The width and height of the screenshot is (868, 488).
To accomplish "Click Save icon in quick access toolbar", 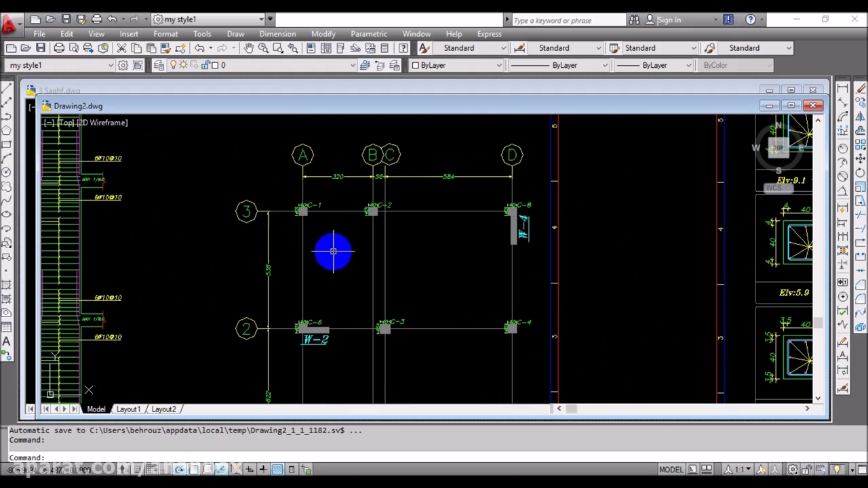I will click(x=66, y=19).
